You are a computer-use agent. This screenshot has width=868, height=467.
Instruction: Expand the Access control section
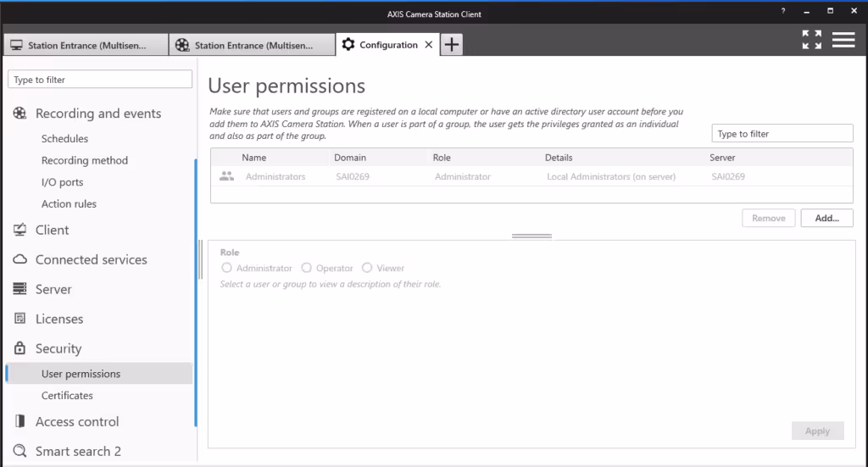coord(77,421)
